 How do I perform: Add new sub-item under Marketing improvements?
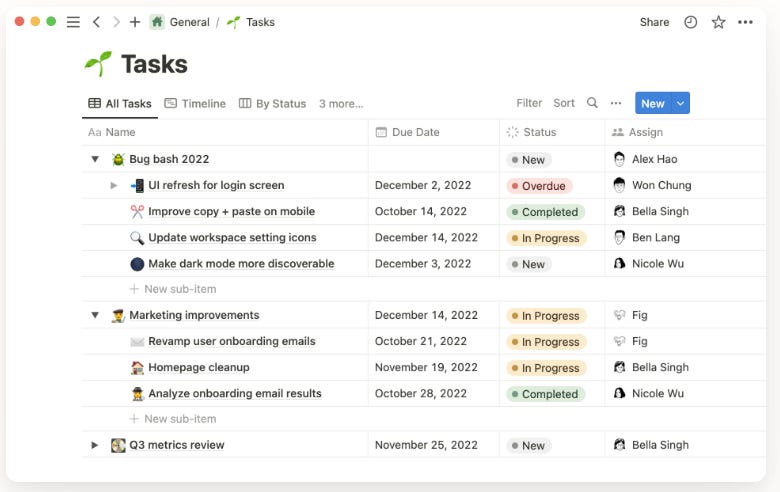173,419
